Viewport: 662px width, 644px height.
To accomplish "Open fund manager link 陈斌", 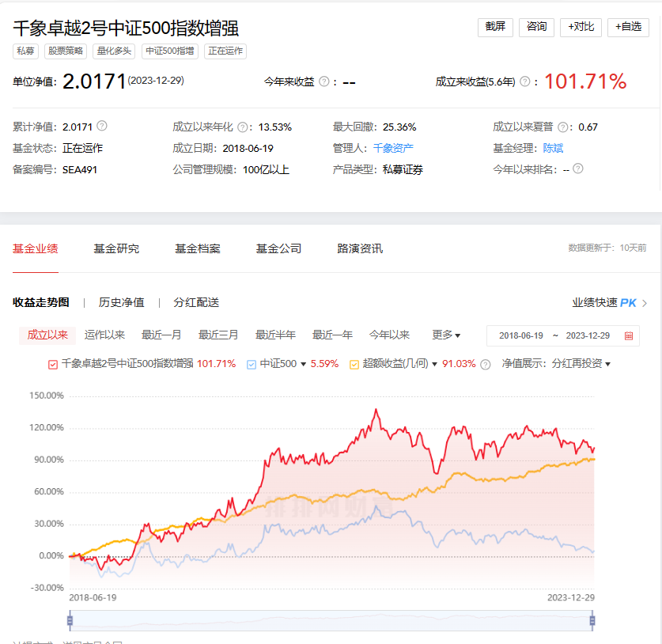I will click(553, 148).
